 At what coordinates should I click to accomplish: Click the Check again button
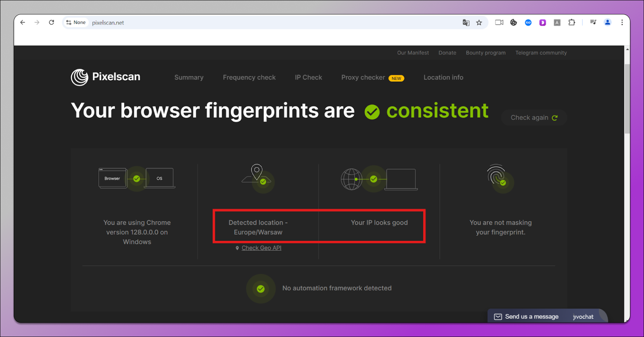pos(534,118)
